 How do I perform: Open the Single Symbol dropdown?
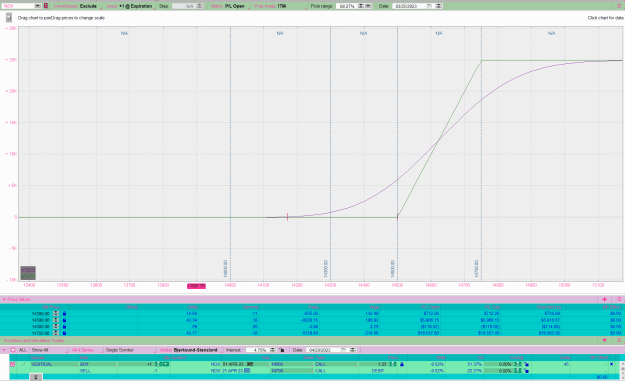[x=130, y=350]
